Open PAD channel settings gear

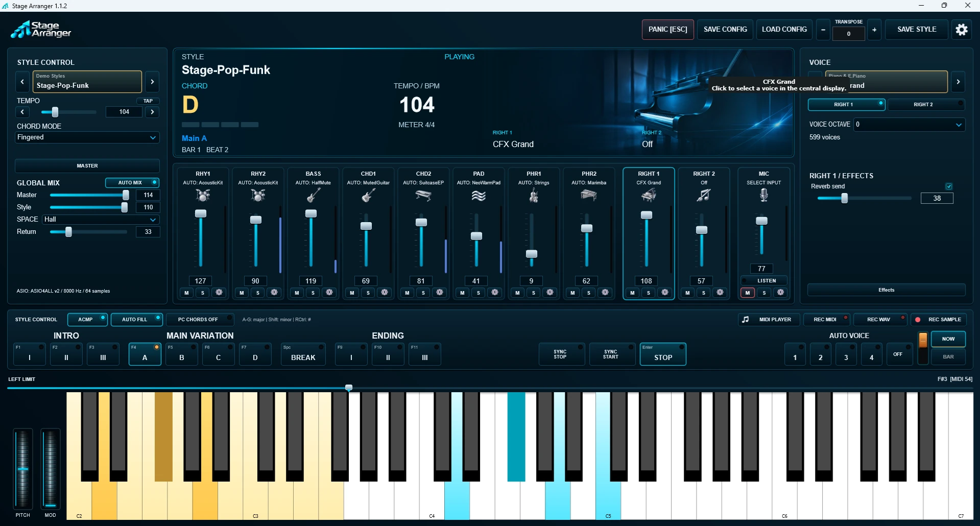click(x=495, y=293)
